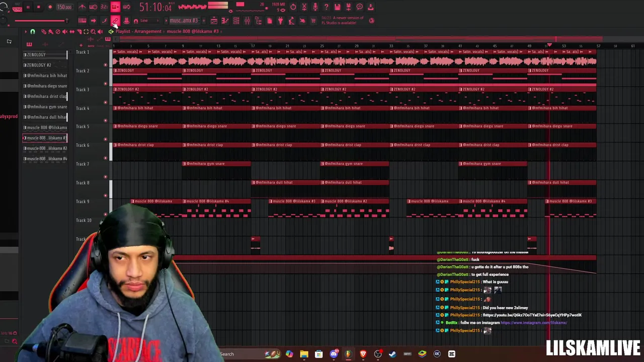Toggle the 3-2-1 countdown before recording
This screenshot has width=644, height=362.
104,7
